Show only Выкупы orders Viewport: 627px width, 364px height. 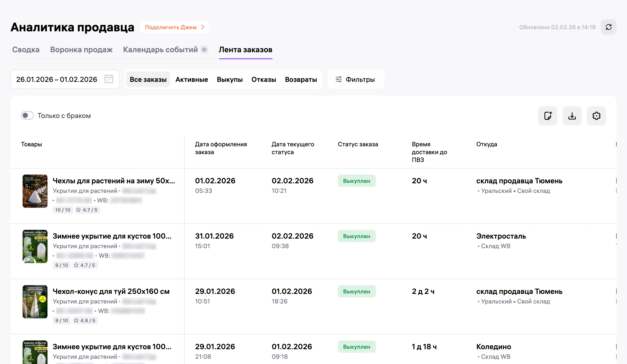230,79
